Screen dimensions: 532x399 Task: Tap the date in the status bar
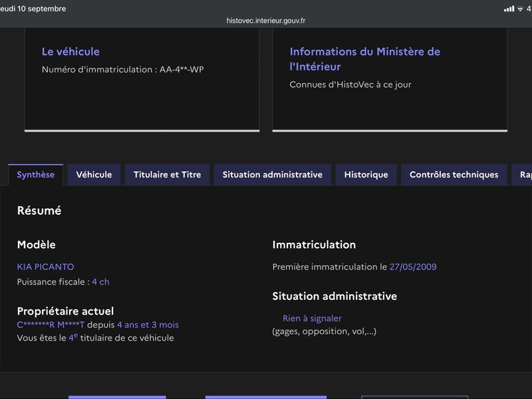click(33, 9)
